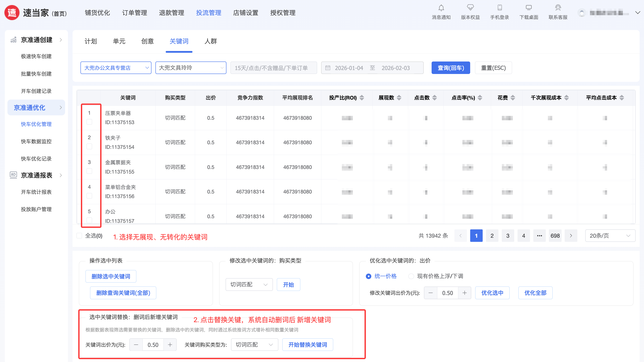This screenshot has width=644, height=362.
Task: Select the 现有价格上浮/下调 radio option
Action: pyautogui.click(x=411, y=276)
